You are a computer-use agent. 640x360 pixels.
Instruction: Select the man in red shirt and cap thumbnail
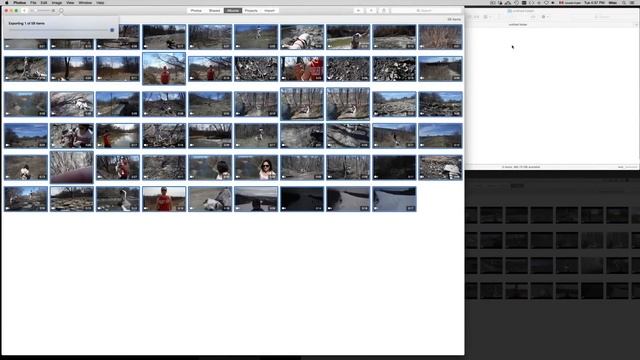[164, 199]
